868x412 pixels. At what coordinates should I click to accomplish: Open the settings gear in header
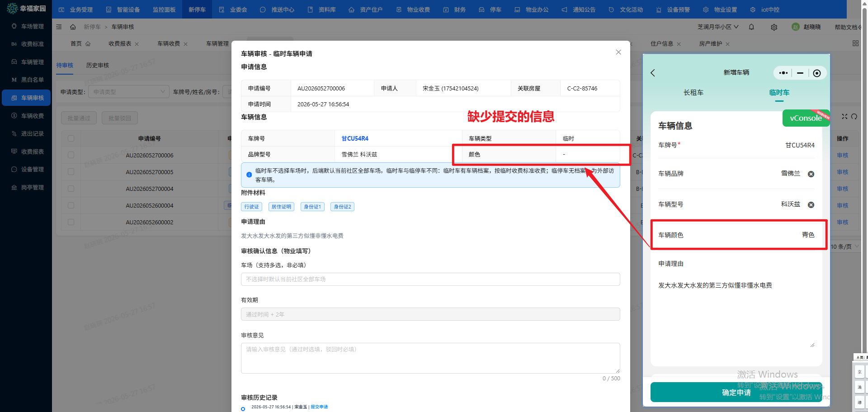774,27
